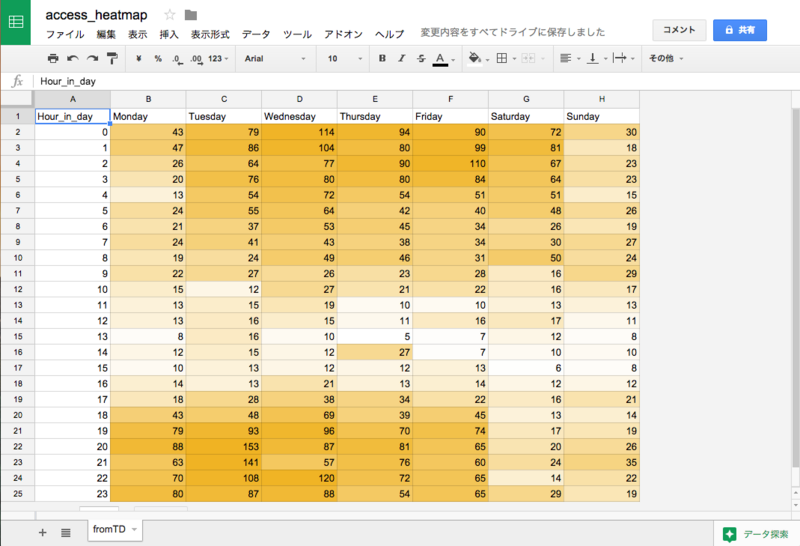
Task: Click the Wednesday header cell
Action: [299, 116]
